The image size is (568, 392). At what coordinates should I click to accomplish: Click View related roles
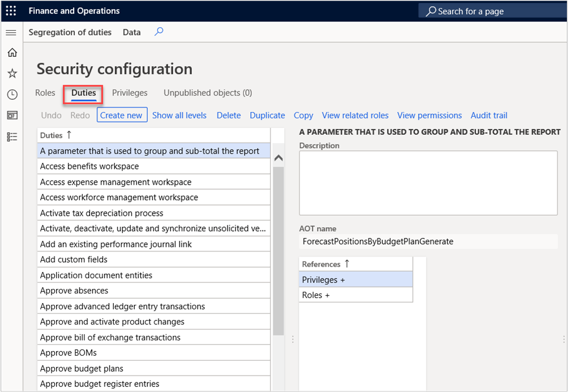point(355,115)
